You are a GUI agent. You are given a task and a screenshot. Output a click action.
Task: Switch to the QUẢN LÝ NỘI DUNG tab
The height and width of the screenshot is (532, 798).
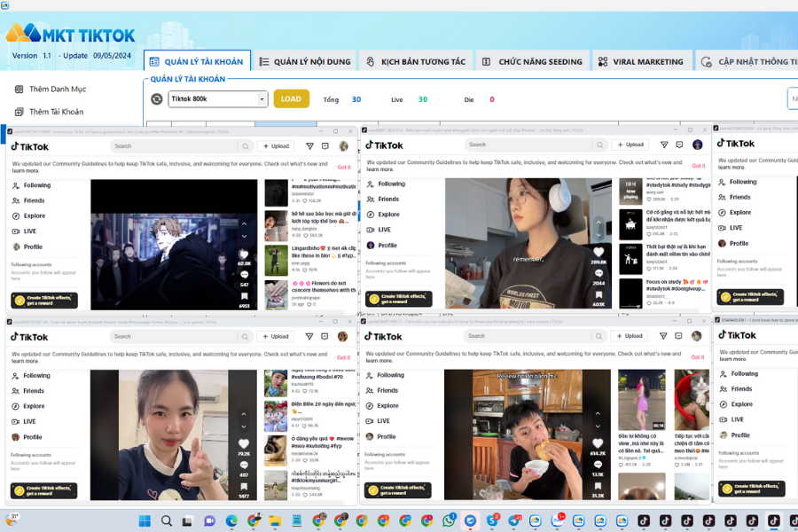[x=305, y=61]
